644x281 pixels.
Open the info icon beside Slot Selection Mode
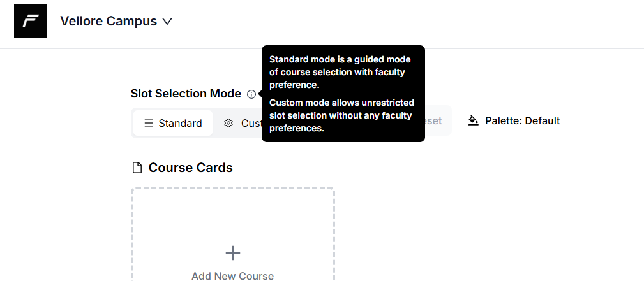pyautogui.click(x=251, y=94)
